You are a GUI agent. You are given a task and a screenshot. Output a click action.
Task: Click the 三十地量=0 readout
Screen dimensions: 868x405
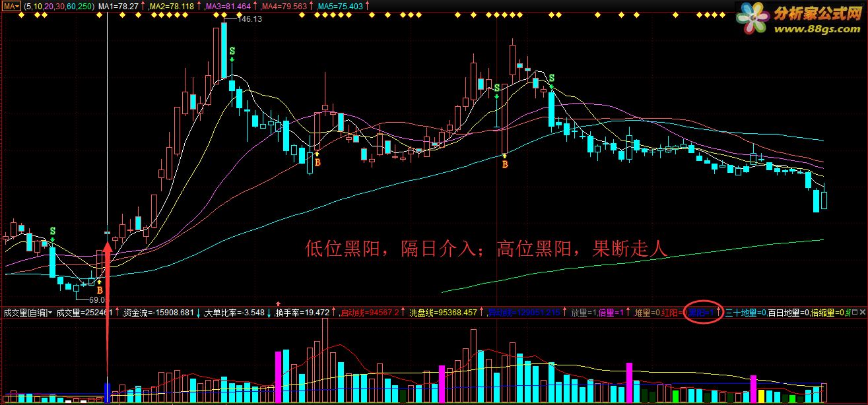[745, 313]
